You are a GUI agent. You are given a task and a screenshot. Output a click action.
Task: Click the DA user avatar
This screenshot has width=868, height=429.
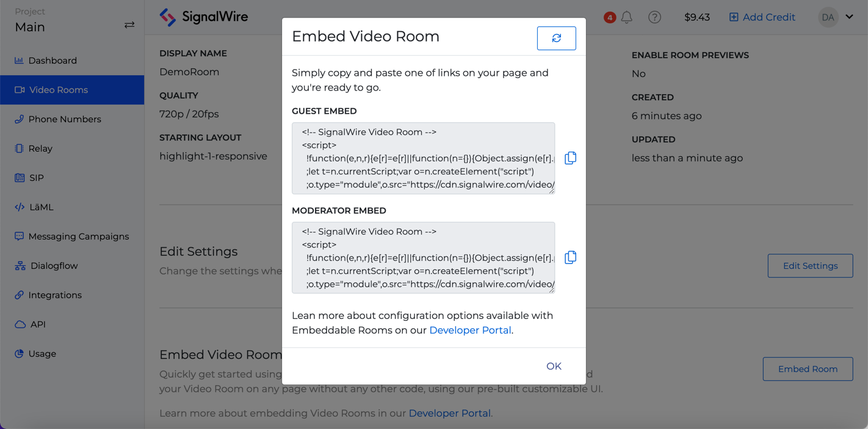(x=828, y=17)
